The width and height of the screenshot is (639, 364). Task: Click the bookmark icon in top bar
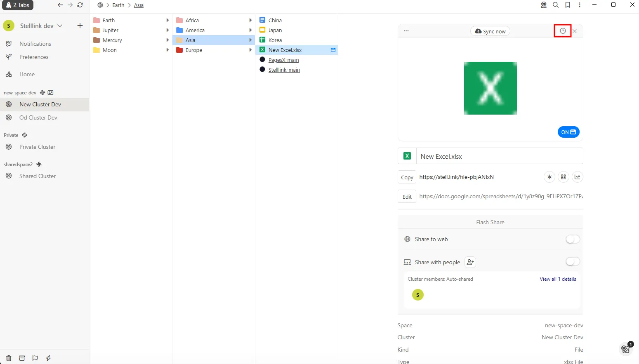(568, 5)
